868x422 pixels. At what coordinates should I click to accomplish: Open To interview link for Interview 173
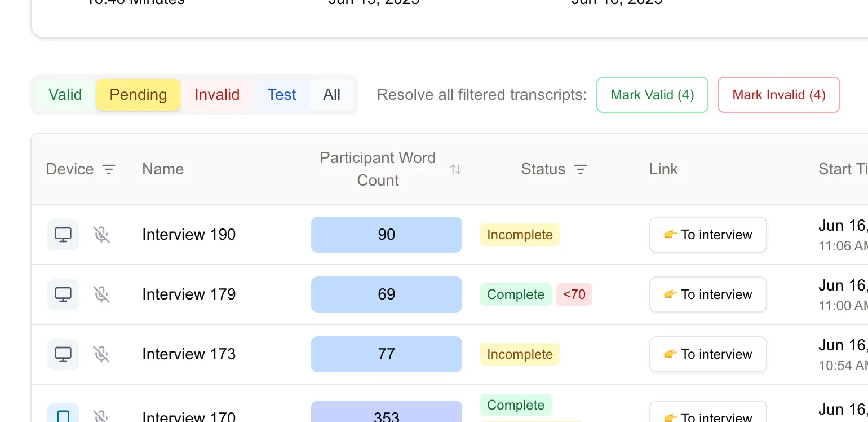click(708, 354)
